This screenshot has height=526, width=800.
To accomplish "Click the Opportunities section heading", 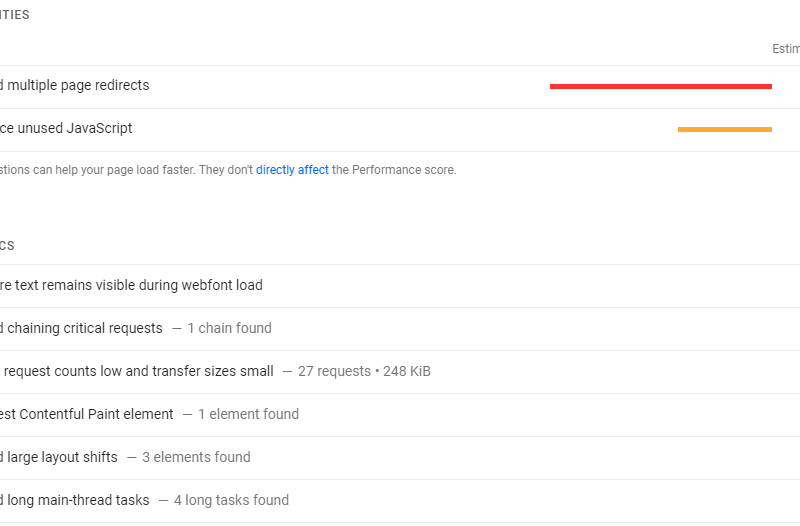I will (x=15, y=15).
